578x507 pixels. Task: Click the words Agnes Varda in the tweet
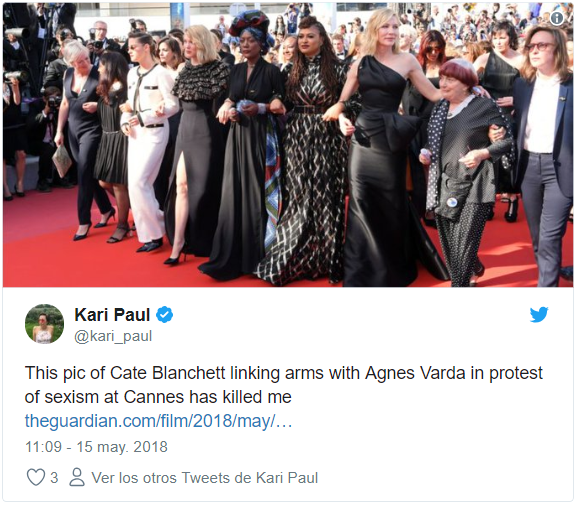(415, 373)
